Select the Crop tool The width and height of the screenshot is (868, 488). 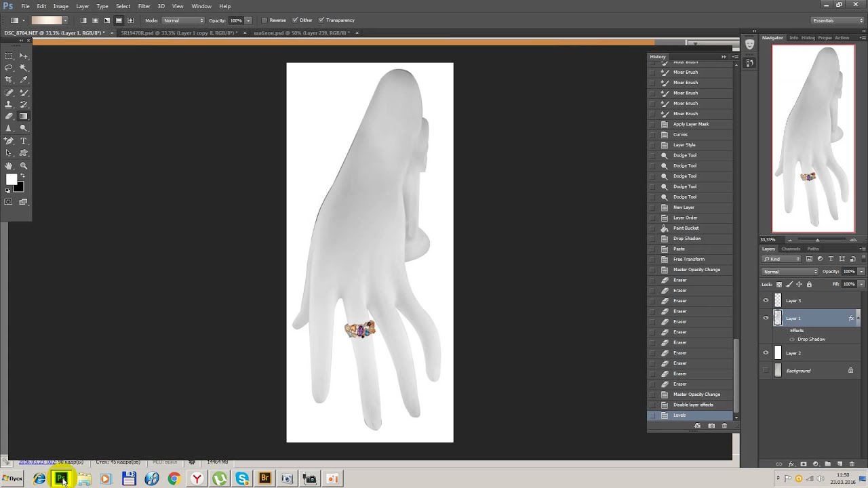click(9, 80)
